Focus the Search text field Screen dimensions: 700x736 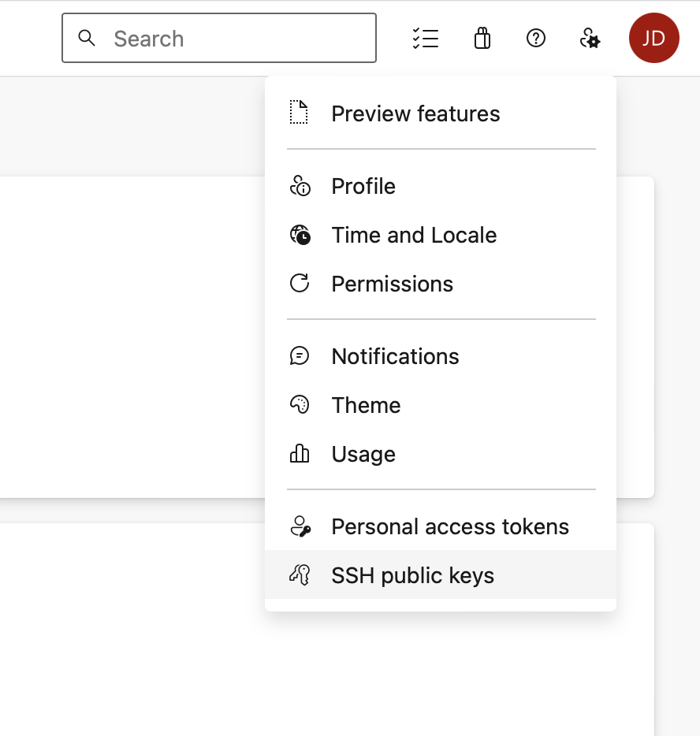(236, 38)
